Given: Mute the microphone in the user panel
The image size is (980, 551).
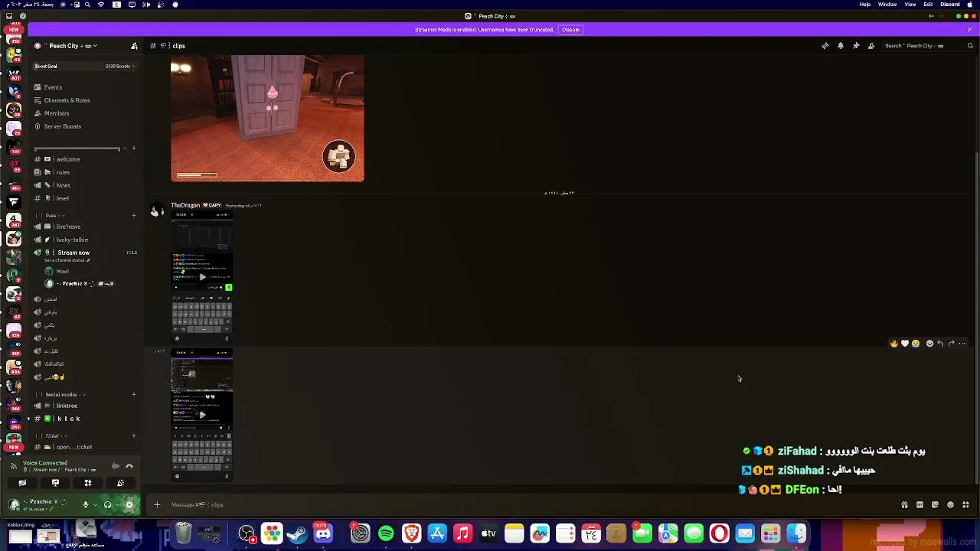Looking at the screenshot, I should (86, 504).
